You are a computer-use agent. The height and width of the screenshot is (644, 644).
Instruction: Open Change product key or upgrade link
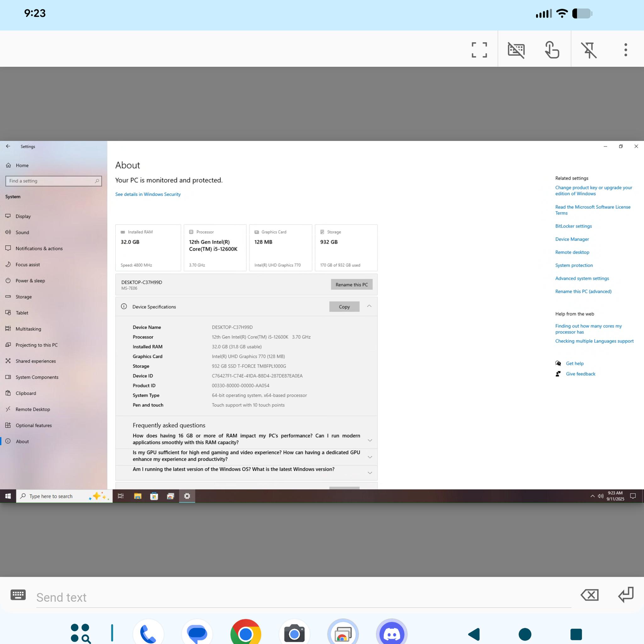pyautogui.click(x=594, y=191)
